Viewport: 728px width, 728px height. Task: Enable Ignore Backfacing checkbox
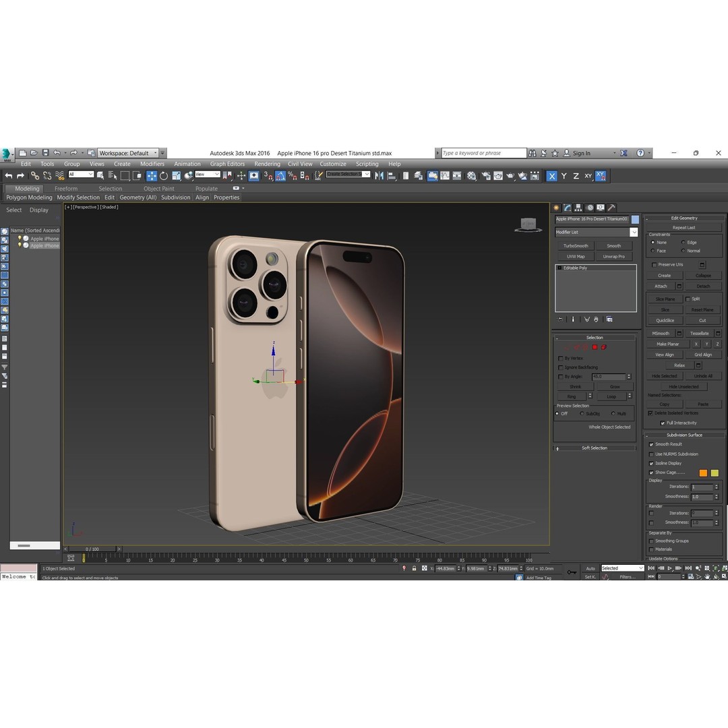[560, 367]
